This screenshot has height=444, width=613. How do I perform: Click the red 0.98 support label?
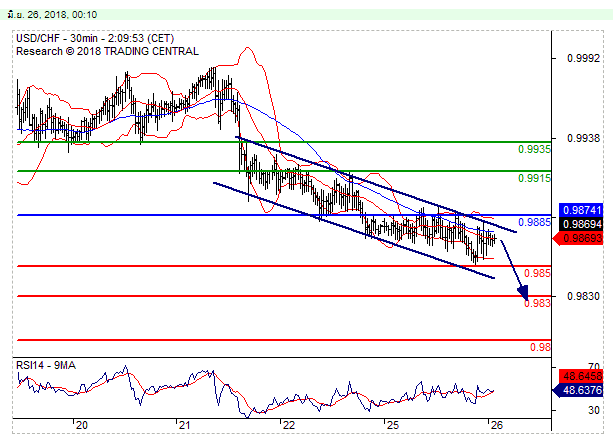tap(540, 347)
